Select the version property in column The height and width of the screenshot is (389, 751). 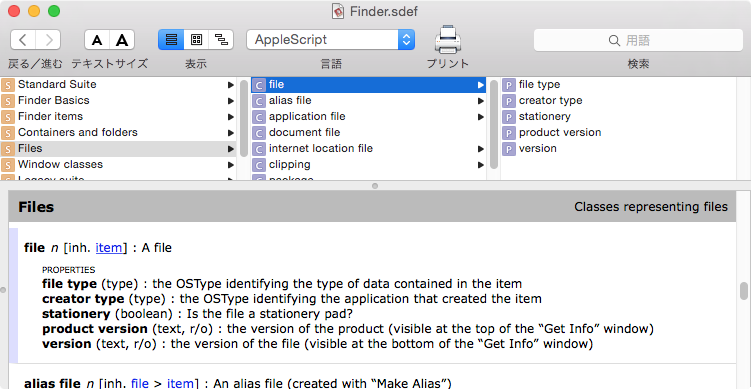point(618,149)
